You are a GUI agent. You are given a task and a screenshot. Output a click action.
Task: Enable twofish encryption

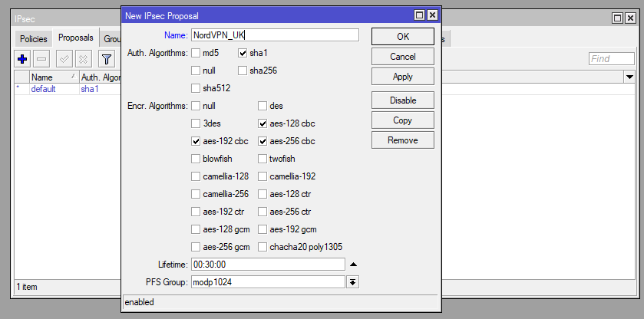[x=263, y=159]
